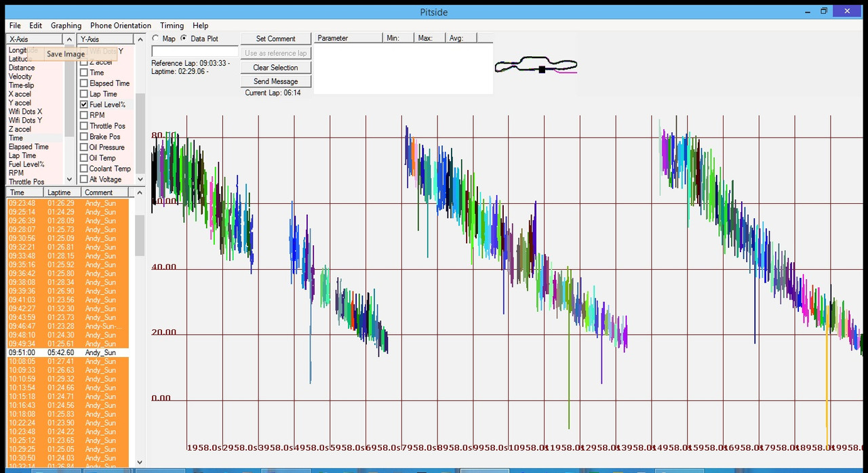Select the 09:42:27 lap with laptime 01:32.30
Screen dimensions: 868x473
(68, 309)
